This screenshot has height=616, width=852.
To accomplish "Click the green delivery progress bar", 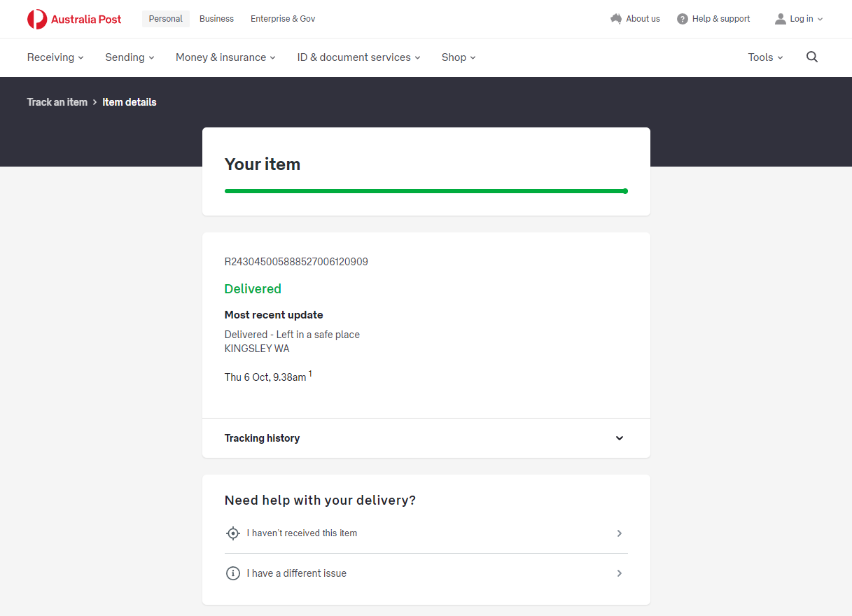I will 426,191.
